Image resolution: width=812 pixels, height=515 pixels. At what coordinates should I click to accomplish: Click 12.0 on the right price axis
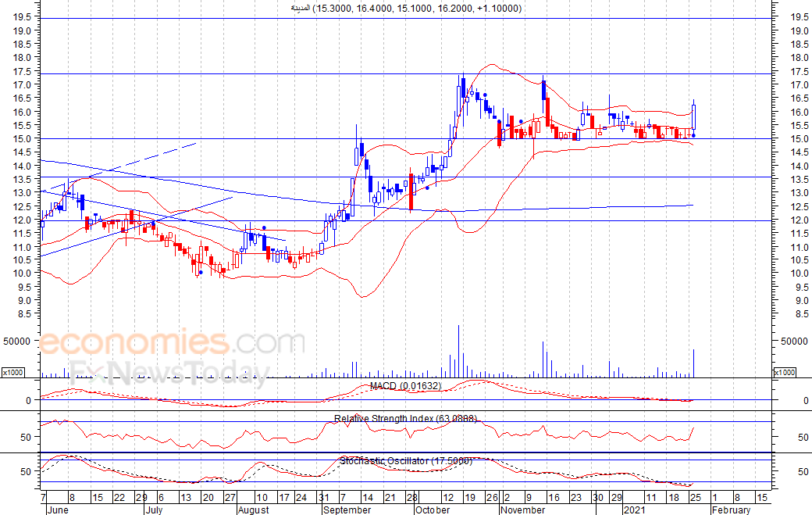(800, 220)
